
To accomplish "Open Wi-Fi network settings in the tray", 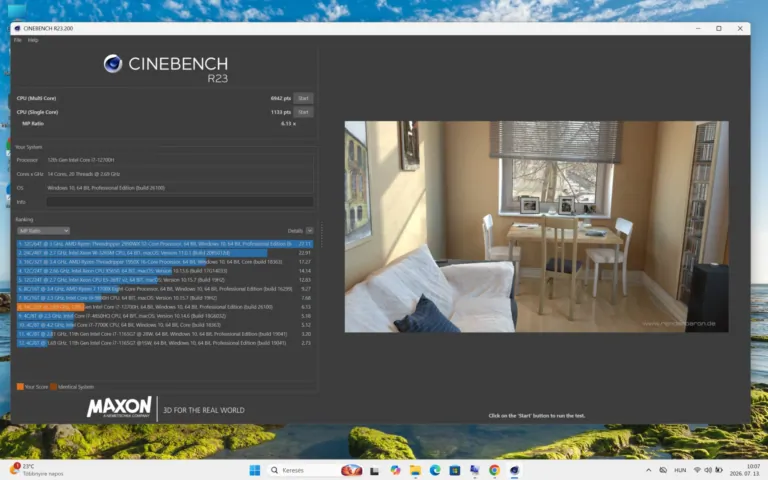I will (697, 470).
